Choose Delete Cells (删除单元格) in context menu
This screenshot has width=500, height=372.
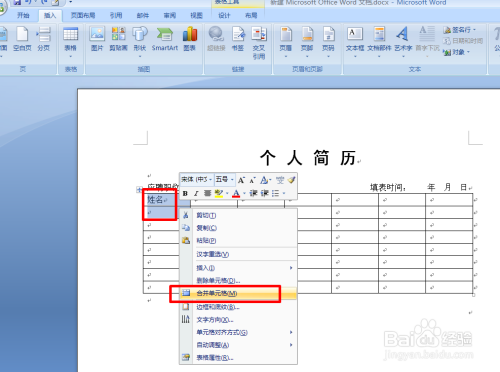238,281
